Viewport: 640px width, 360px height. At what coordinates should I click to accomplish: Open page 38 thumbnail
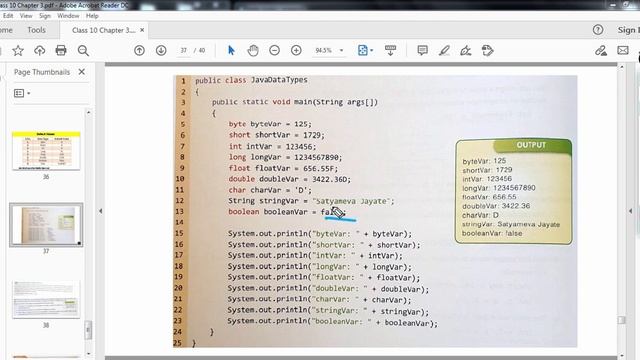coord(46,299)
